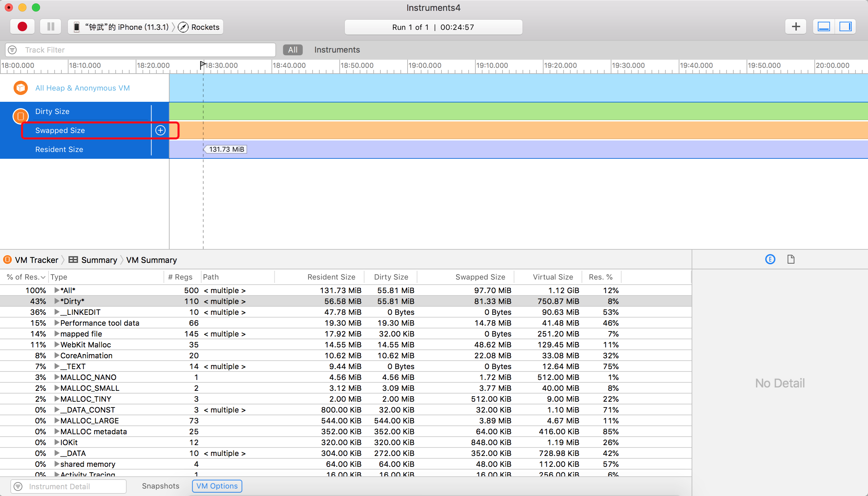Viewport: 868px width, 496px height.
Task: Sort by Swapped Size column header
Action: coord(480,277)
